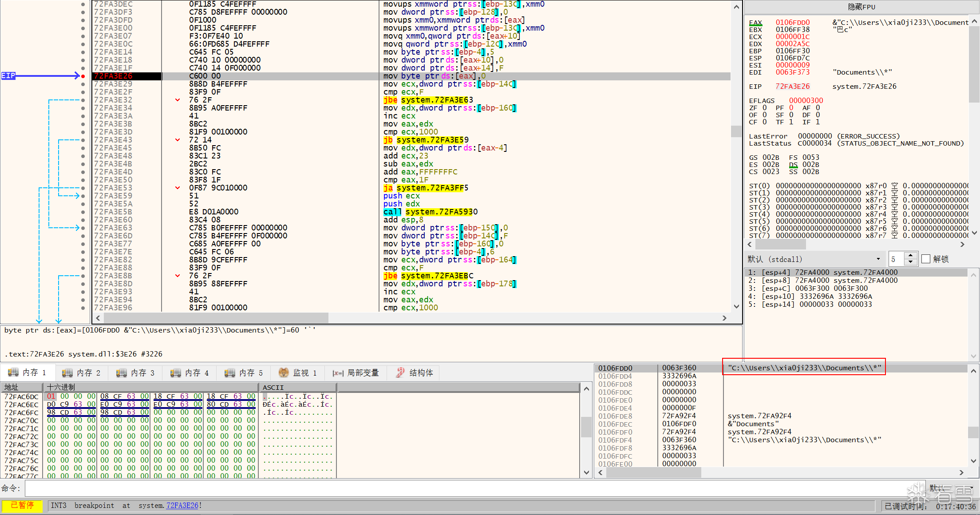Click red jump arrow at 72FA3E53
This screenshot has width=980, height=515.
178,188
